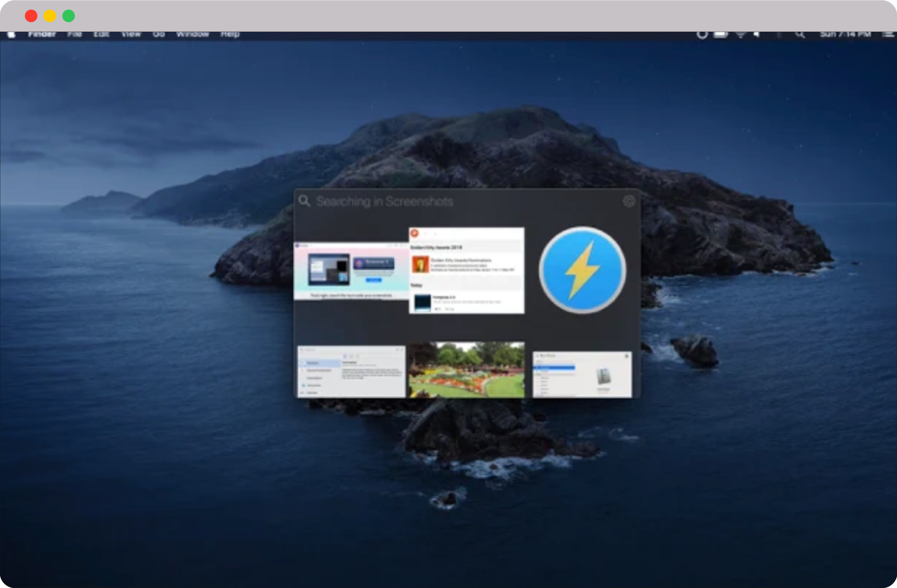897x588 pixels.
Task: Open the file list screenshot thumbnail
Action: pos(582,375)
